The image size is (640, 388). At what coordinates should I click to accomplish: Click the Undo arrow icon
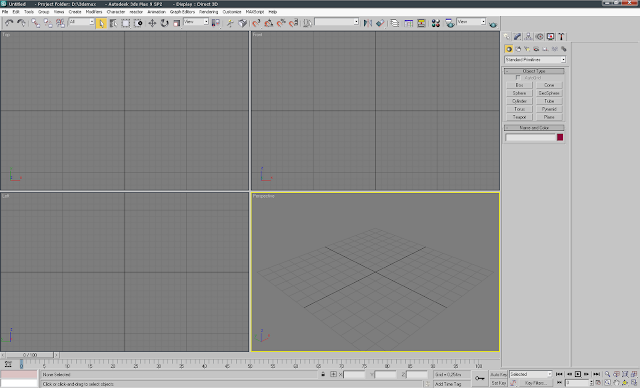pyautogui.click(x=9, y=23)
